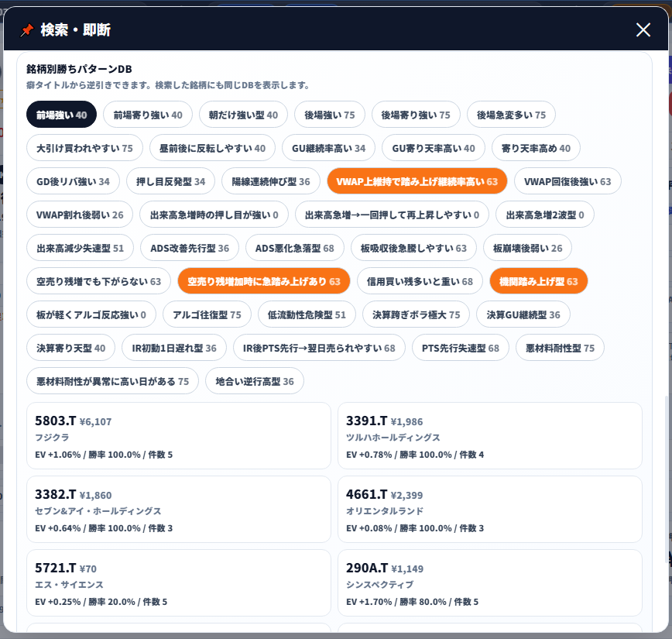Select the VWAP割れ後弱い 26 chip
Viewport: 672px width, 639px height.
80,215
